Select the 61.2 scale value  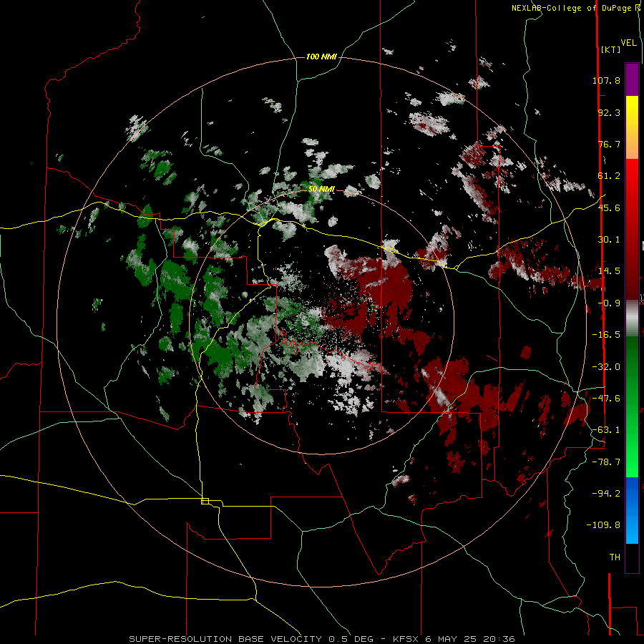coord(609,176)
